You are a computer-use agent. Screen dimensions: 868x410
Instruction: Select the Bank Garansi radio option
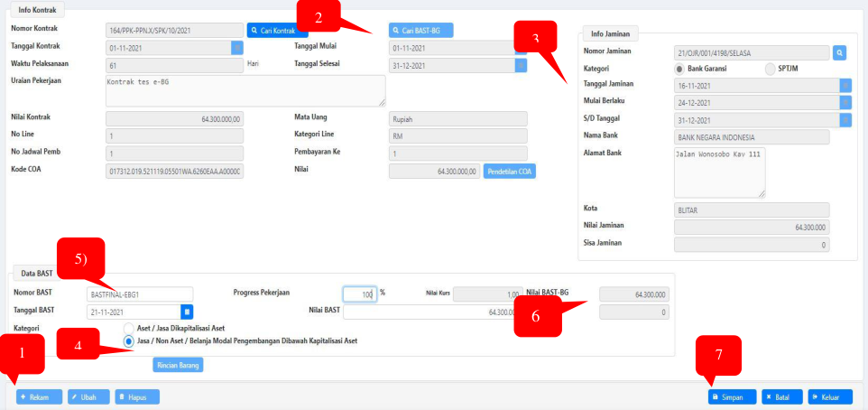tap(679, 69)
